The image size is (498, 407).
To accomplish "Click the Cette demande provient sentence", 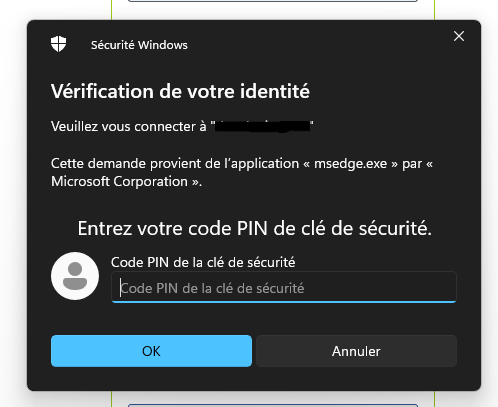I will (242, 173).
